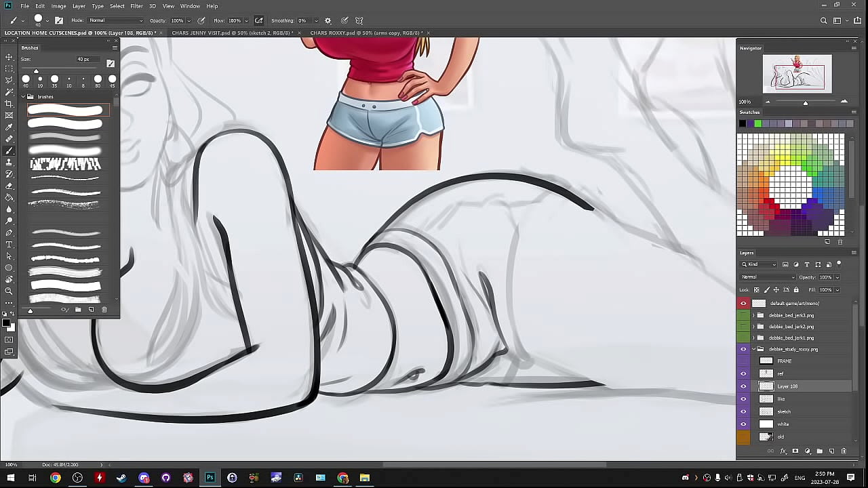Switch to CHARS JENNY VISIT.psd tab
This screenshot has height=488, width=868.
coord(231,33)
